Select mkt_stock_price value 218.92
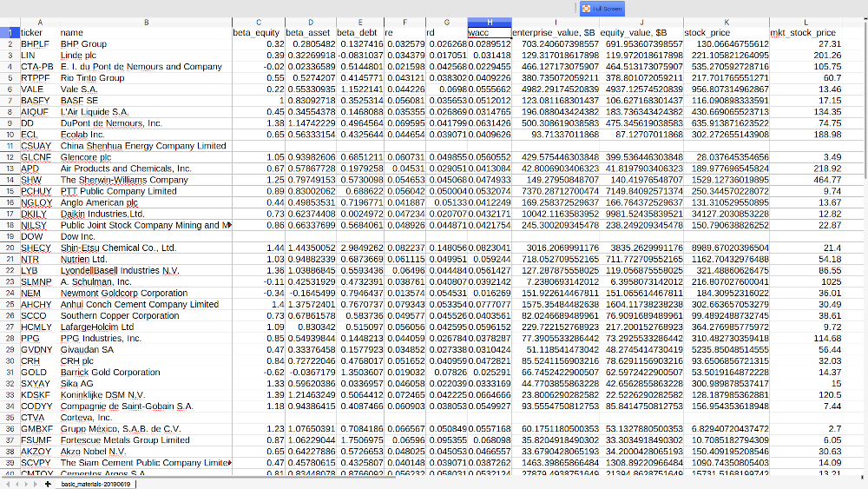Screen dimensions: 868x489 806,169
